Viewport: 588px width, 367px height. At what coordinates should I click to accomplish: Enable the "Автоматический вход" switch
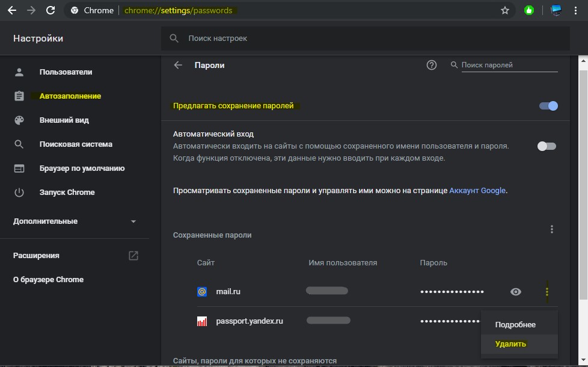click(547, 146)
